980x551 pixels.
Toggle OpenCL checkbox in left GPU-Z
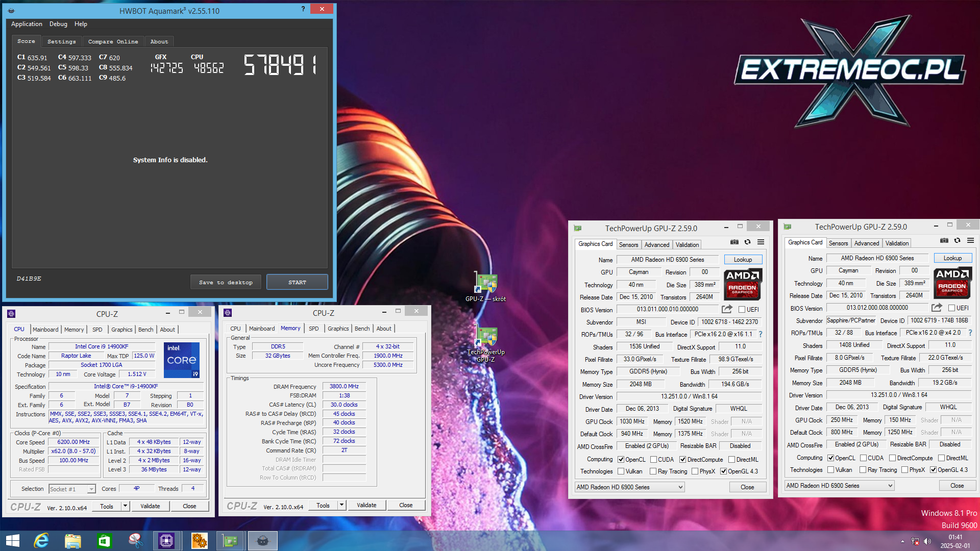click(x=621, y=460)
